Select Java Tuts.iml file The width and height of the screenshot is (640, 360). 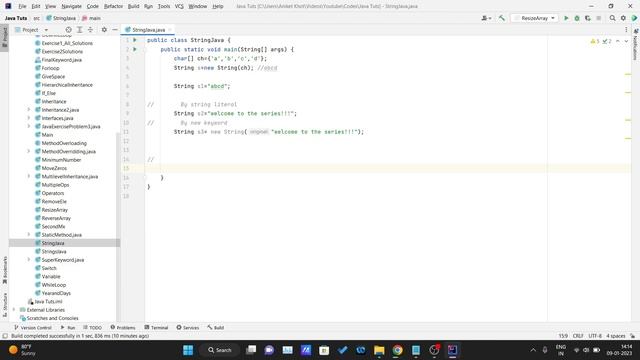[x=48, y=301]
